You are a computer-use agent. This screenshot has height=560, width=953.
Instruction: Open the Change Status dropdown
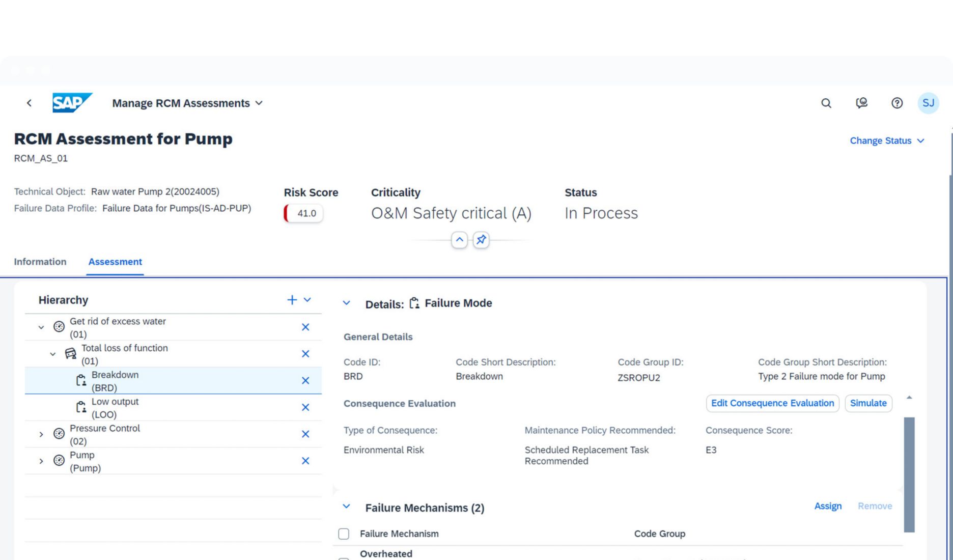coord(886,141)
